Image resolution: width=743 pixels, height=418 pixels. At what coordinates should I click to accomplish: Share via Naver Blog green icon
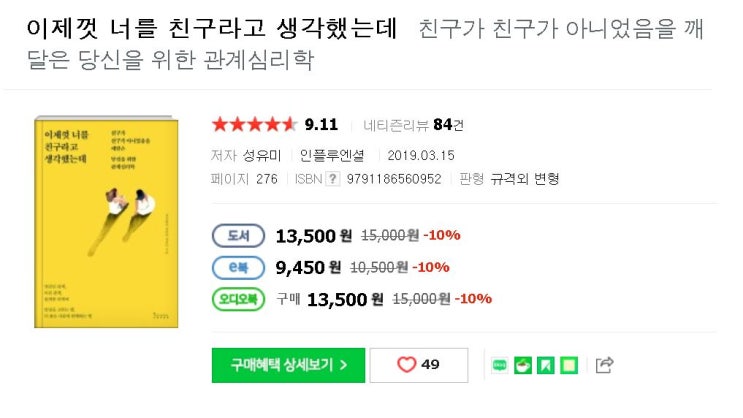(x=499, y=365)
